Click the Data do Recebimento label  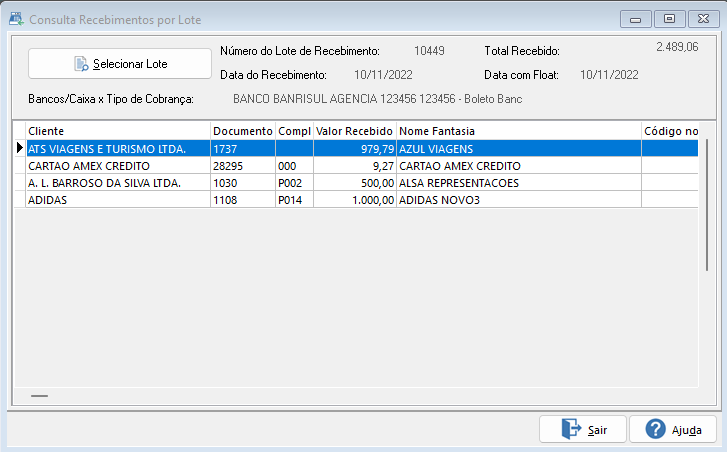[x=274, y=75]
